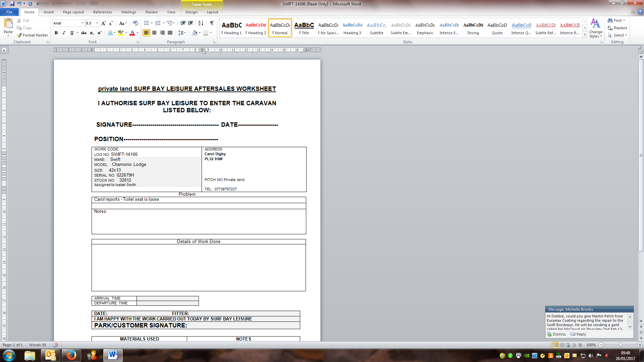This screenshot has width=644, height=362.
Task: Click the Clear Formatting icon
Action: (x=136, y=23)
